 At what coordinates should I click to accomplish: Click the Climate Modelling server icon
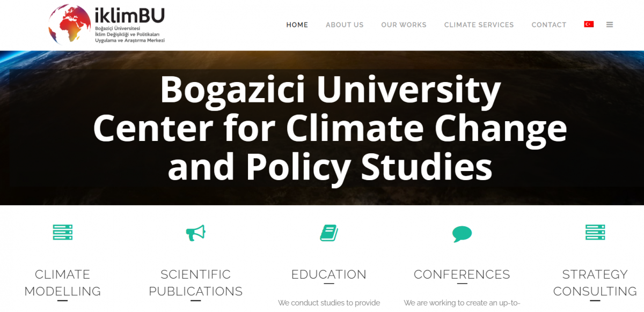point(63,233)
